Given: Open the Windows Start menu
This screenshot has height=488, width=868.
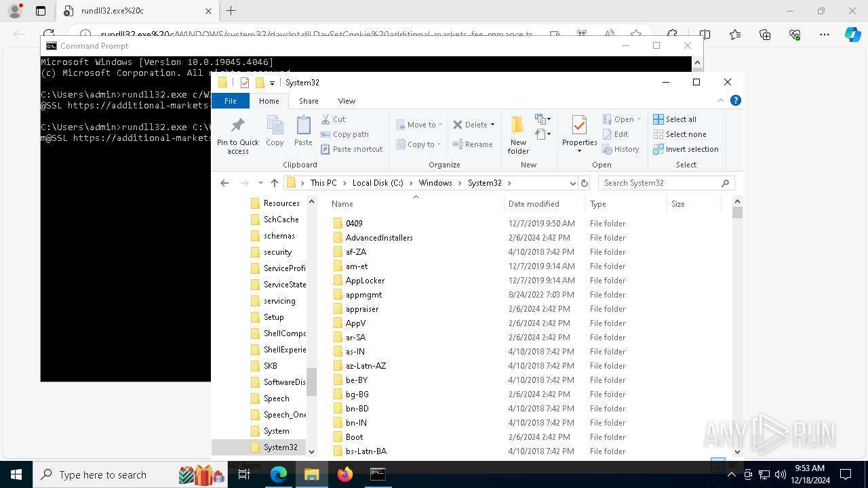Looking at the screenshot, I should pos(16,474).
